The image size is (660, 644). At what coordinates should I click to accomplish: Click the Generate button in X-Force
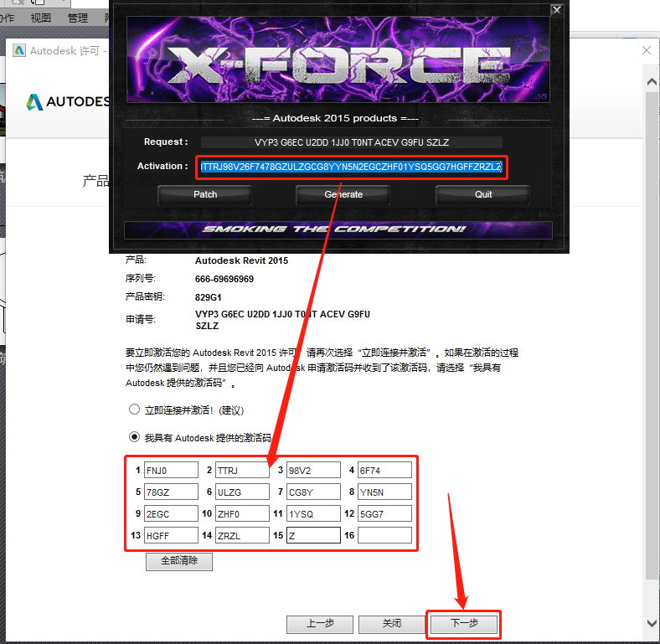(343, 195)
